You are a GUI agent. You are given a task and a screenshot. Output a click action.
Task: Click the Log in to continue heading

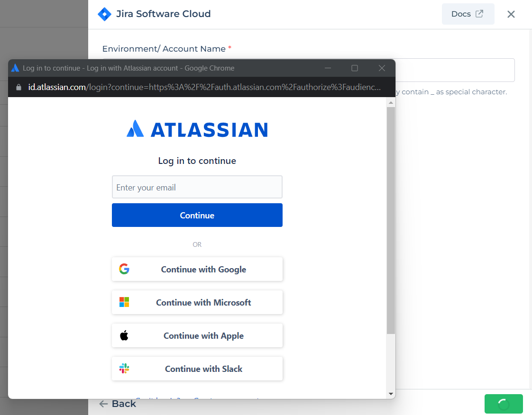pyautogui.click(x=197, y=161)
